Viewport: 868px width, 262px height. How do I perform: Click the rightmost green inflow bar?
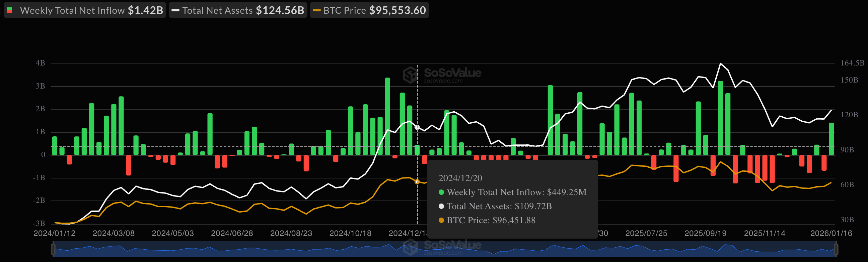click(x=831, y=139)
